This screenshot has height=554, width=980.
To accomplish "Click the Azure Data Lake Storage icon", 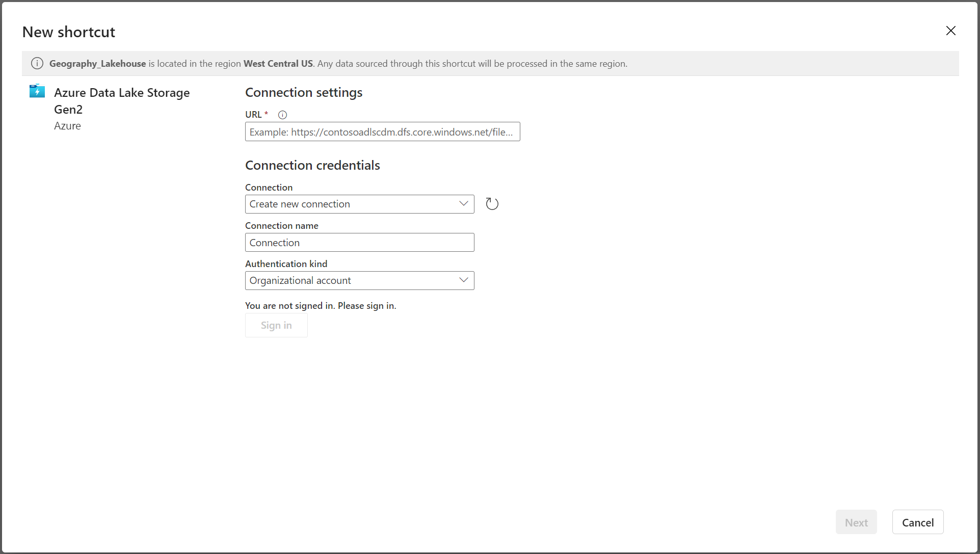I will click(37, 91).
